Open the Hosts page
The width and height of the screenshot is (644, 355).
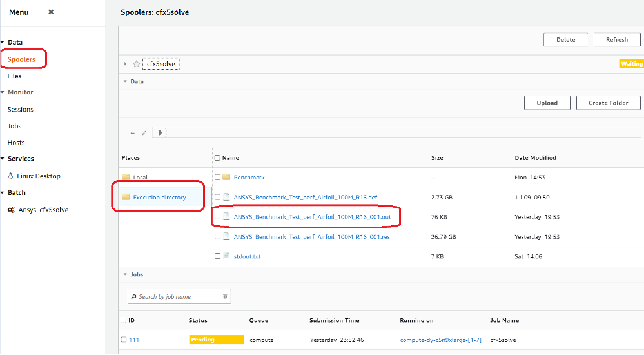click(x=16, y=143)
